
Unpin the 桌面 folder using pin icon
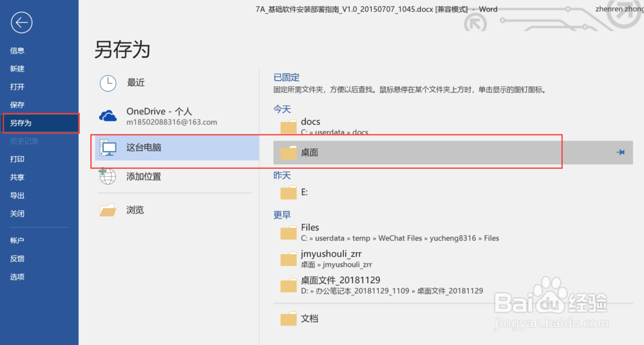point(620,152)
